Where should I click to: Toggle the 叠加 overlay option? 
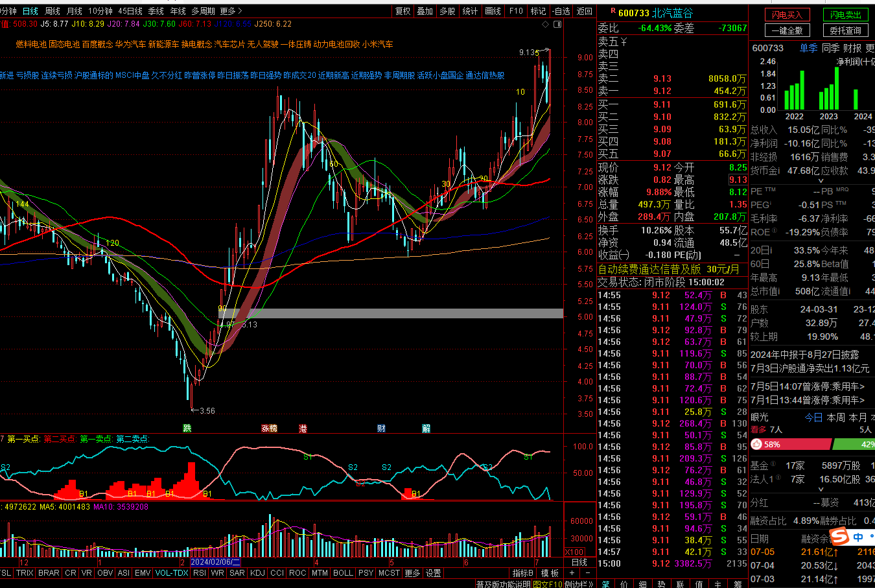coord(425,11)
